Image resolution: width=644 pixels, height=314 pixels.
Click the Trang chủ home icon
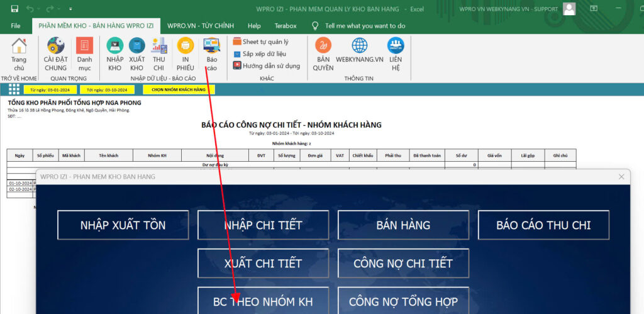(19, 53)
